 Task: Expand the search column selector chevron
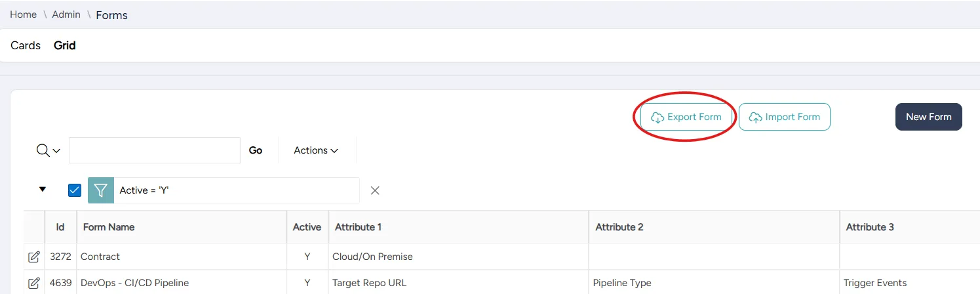[56, 151]
